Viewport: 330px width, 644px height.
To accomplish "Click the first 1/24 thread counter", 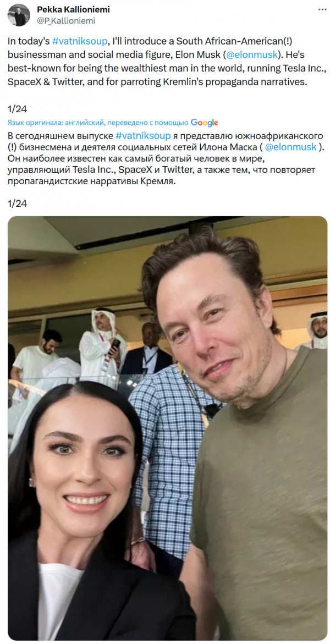I will pos(17,109).
